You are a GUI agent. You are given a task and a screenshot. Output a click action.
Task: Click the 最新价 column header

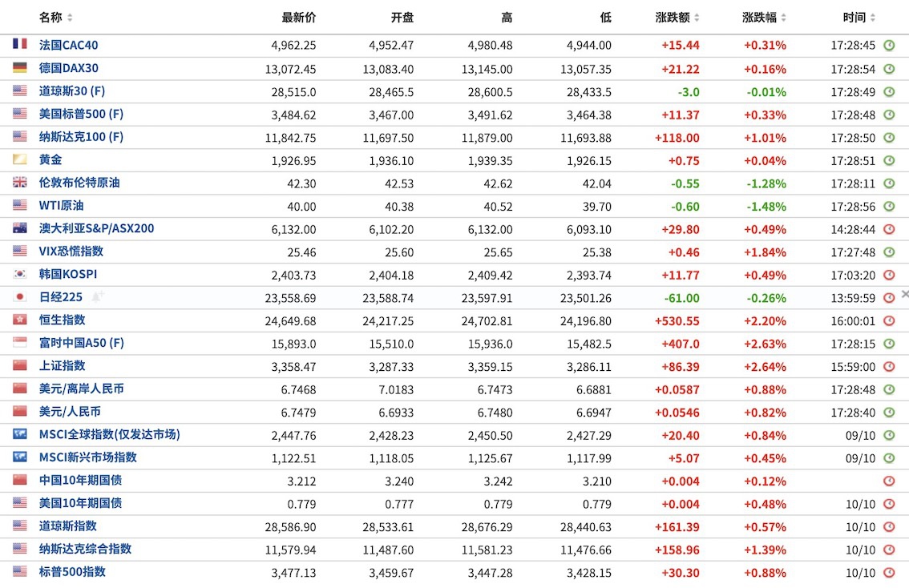pos(299,18)
